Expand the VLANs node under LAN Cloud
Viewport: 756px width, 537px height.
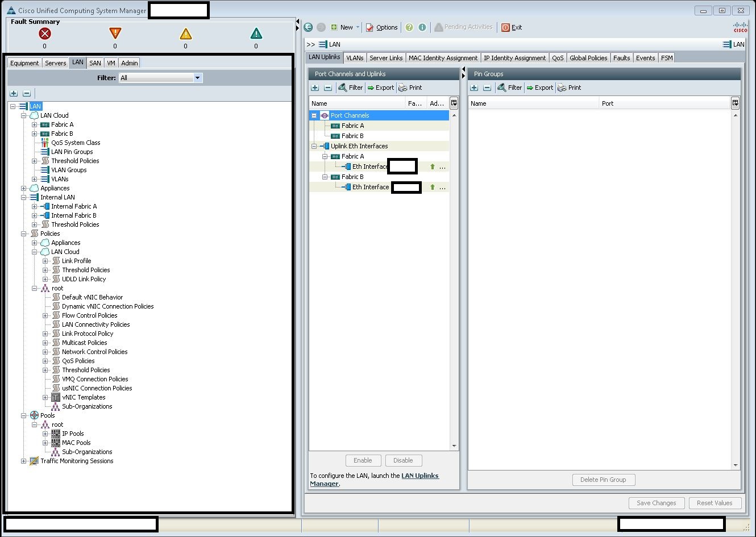pyautogui.click(x=34, y=179)
